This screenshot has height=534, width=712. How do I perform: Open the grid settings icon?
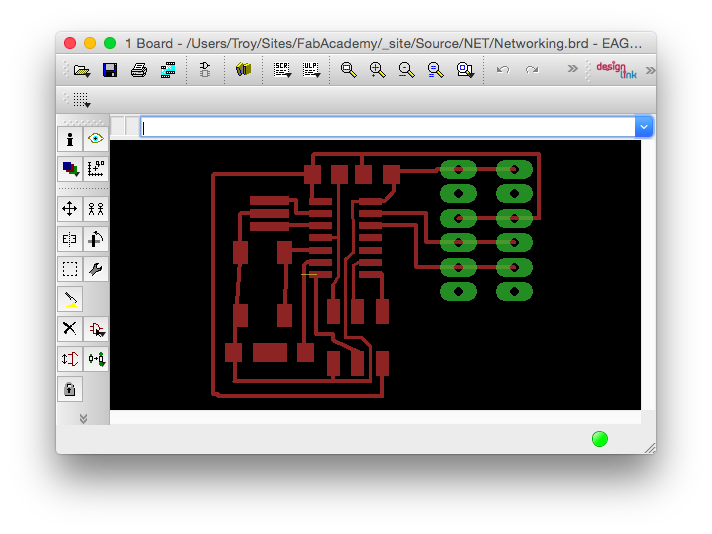pos(82,100)
